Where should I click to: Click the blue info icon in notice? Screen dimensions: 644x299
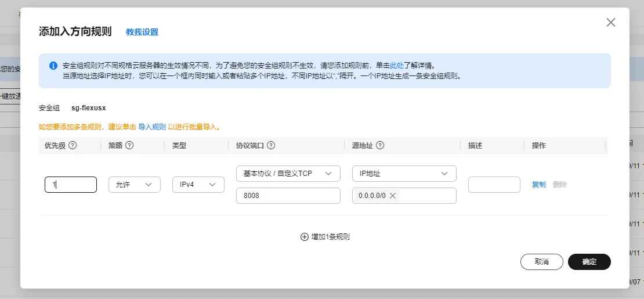(x=53, y=66)
